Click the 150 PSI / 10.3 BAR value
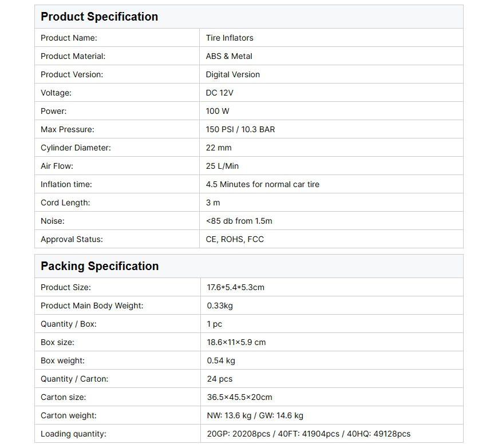The width and height of the screenshot is (502, 448). (240, 129)
